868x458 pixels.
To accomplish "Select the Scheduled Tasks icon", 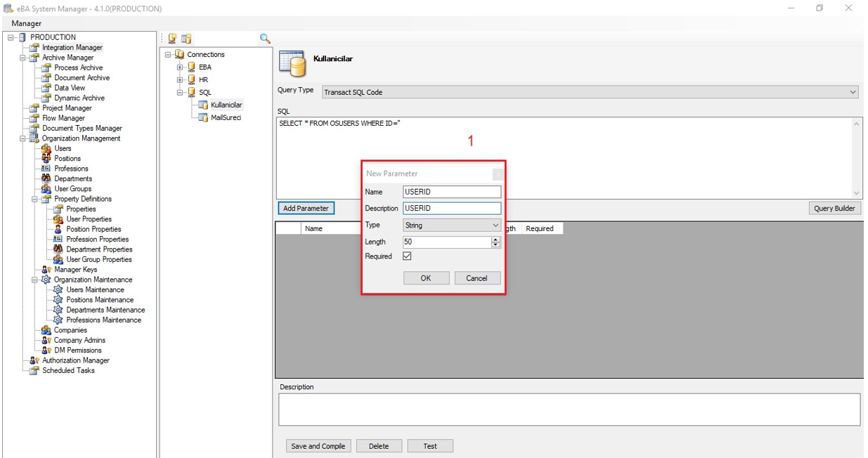I will pos(34,371).
